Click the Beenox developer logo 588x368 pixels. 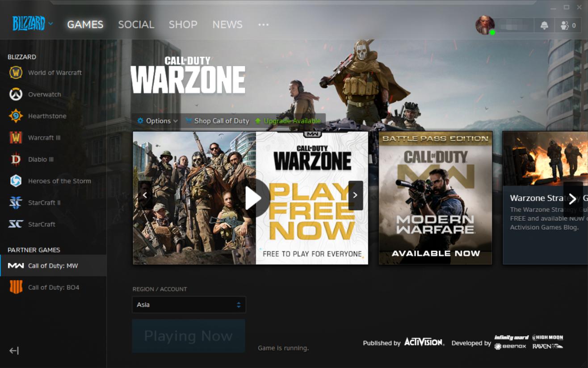coord(510,347)
